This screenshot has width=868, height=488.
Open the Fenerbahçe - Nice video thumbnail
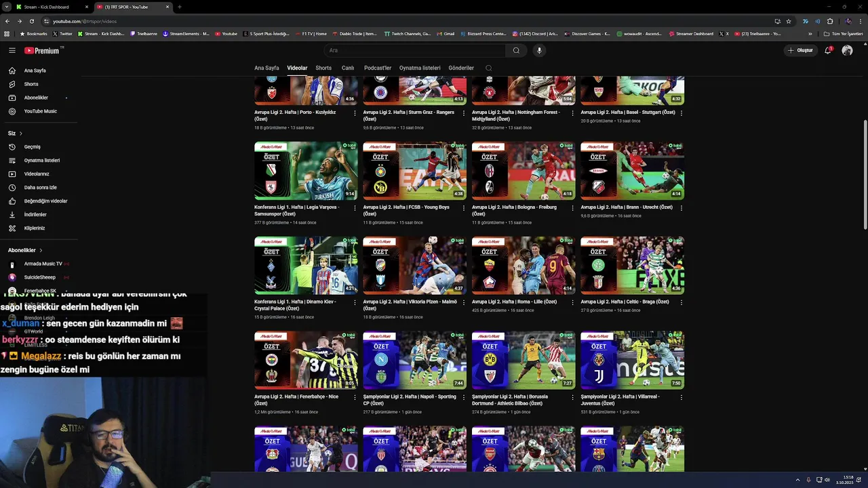pyautogui.click(x=306, y=360)
